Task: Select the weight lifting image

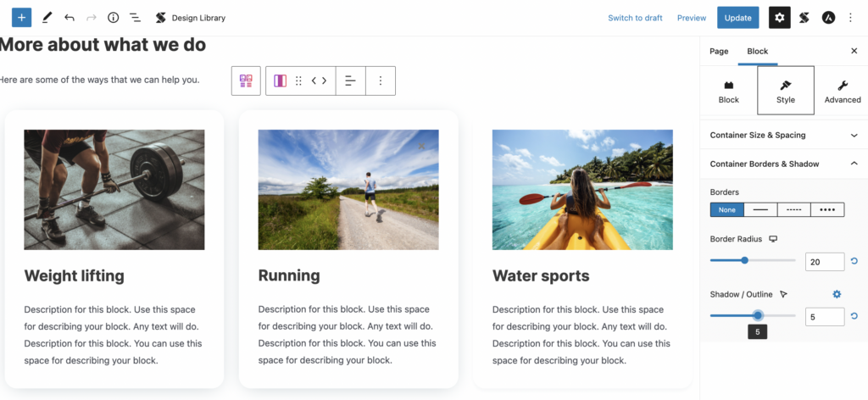Action: 114,190
